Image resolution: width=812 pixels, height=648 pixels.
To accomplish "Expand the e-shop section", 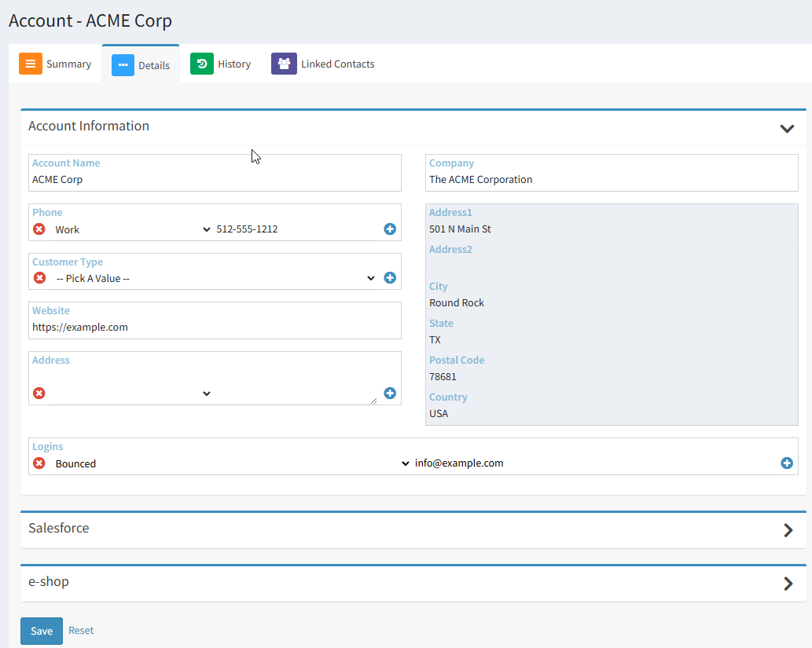I will coord(788,584).
